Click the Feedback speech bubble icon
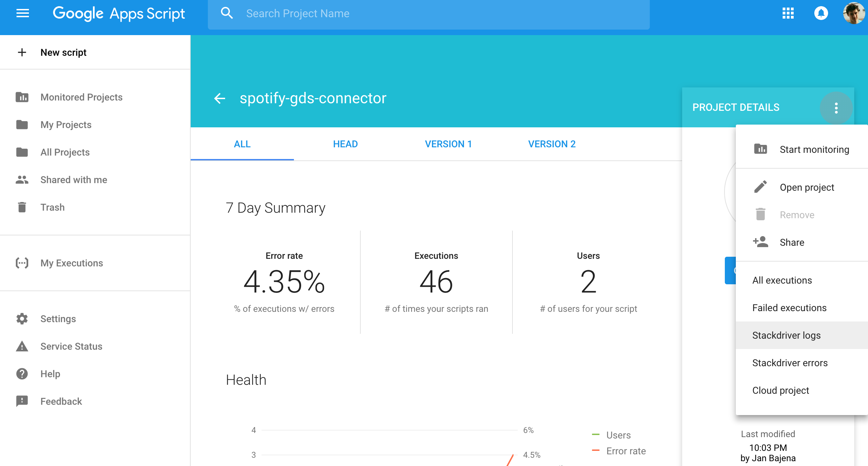 (x=22, y=401)
